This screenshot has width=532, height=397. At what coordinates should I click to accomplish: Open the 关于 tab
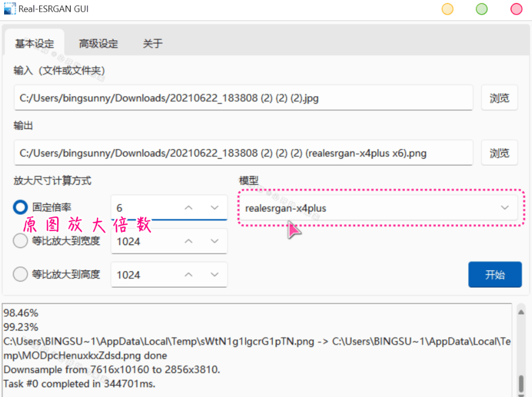tap(152, 43)
